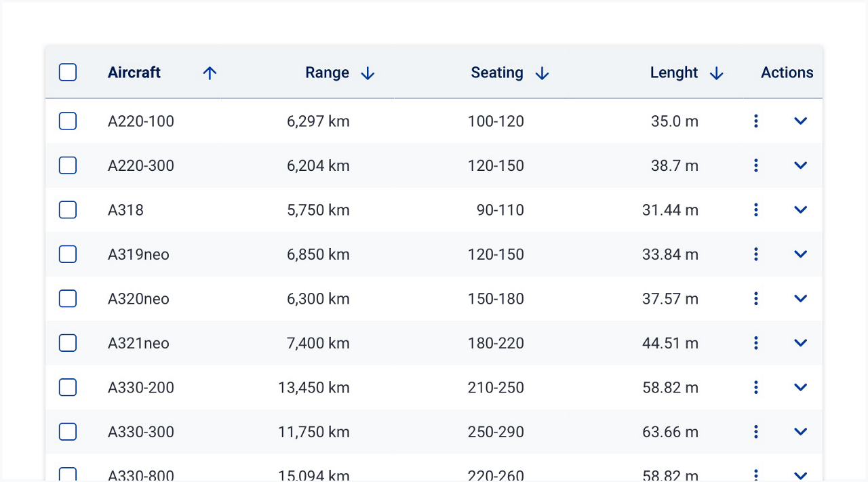
Task: Sort by Range using the down arrow
Action: coord(368,73)
